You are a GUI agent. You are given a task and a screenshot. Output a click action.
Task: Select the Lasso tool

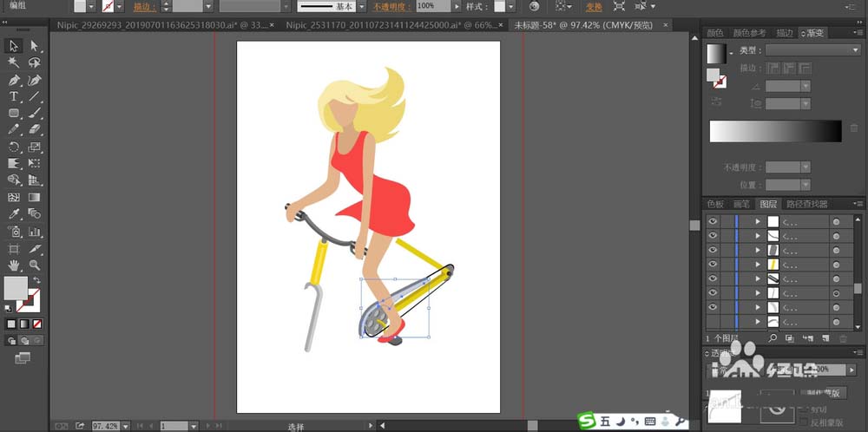point(35,62)
